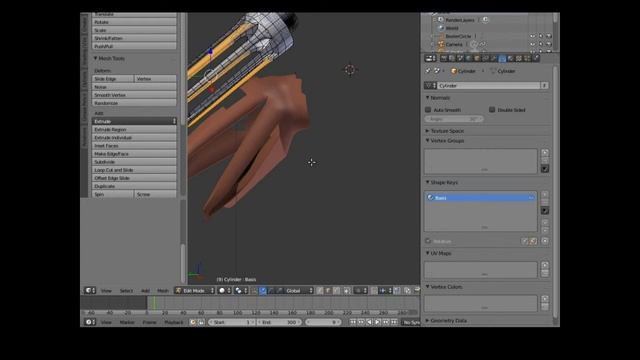Click the Push/Pull button

[134, 46]
